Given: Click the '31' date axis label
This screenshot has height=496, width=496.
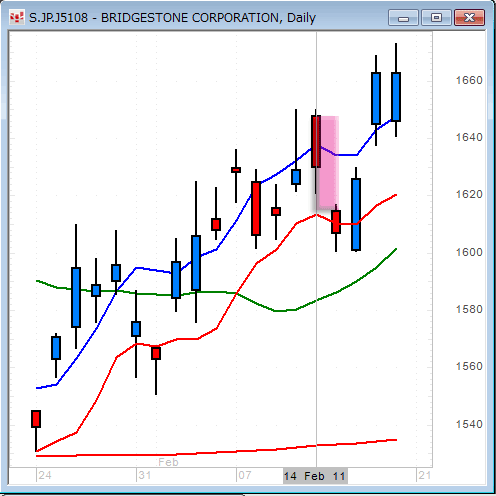Looking at the screenshot, I should [145, 475].
